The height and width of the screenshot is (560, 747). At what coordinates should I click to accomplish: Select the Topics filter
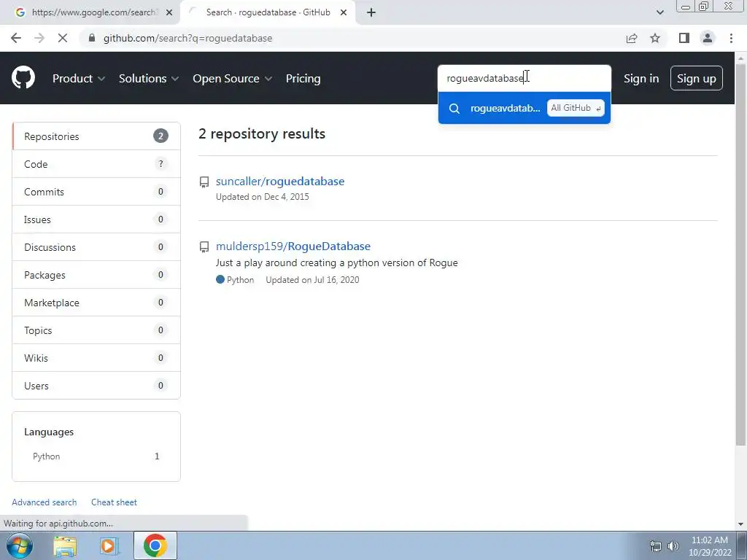[96, 330]
